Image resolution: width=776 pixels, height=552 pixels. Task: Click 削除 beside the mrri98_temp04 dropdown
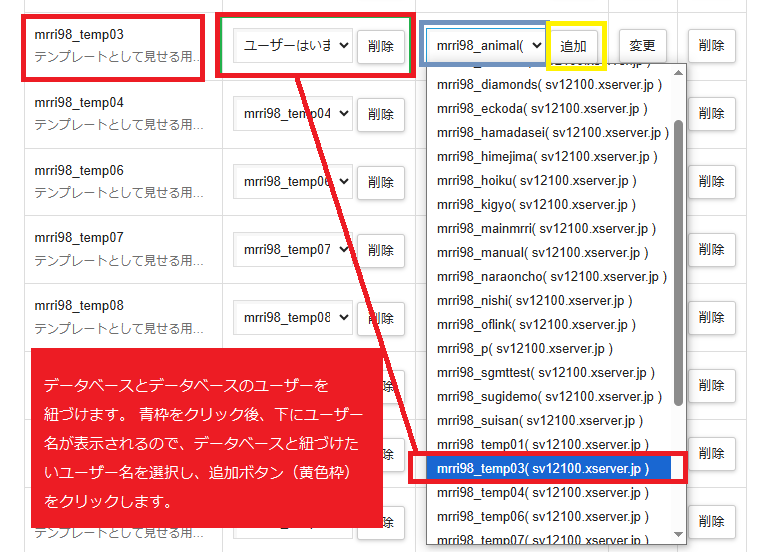click(x=380, y=115)
